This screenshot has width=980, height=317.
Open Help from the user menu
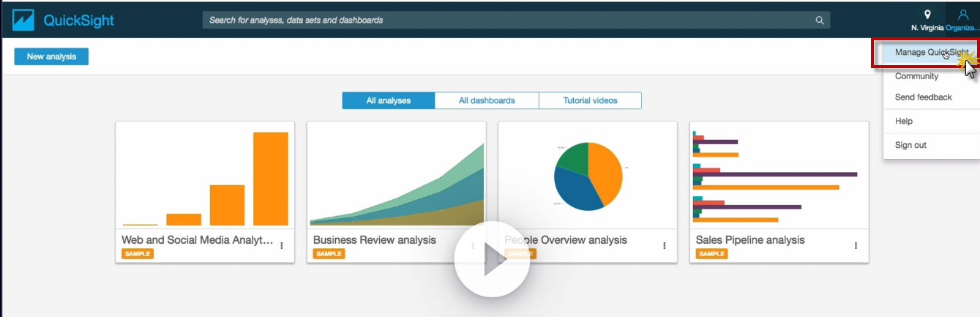pyautogui.click(x=904, y=122)
